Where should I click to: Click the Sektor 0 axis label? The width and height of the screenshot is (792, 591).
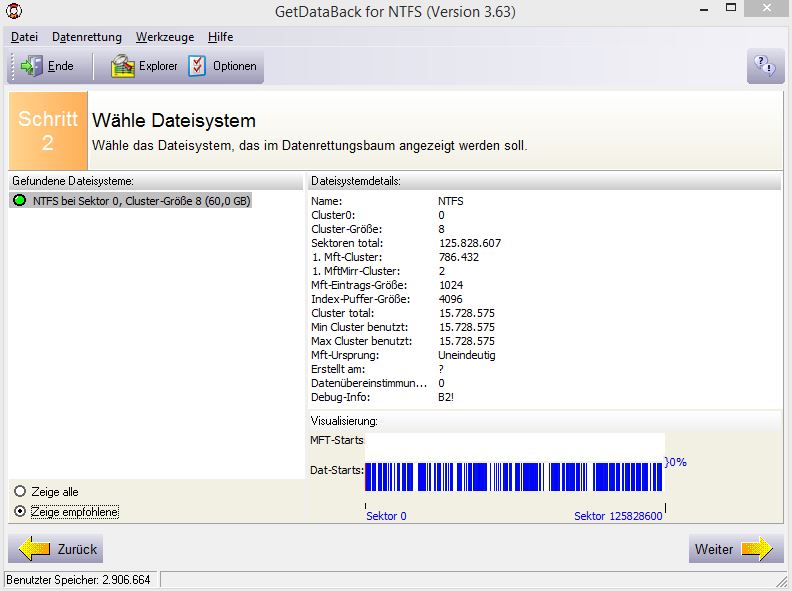(386, 516)
